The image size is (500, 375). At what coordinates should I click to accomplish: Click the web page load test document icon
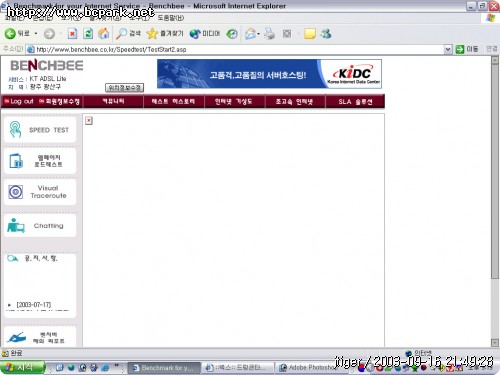point(16,161)
